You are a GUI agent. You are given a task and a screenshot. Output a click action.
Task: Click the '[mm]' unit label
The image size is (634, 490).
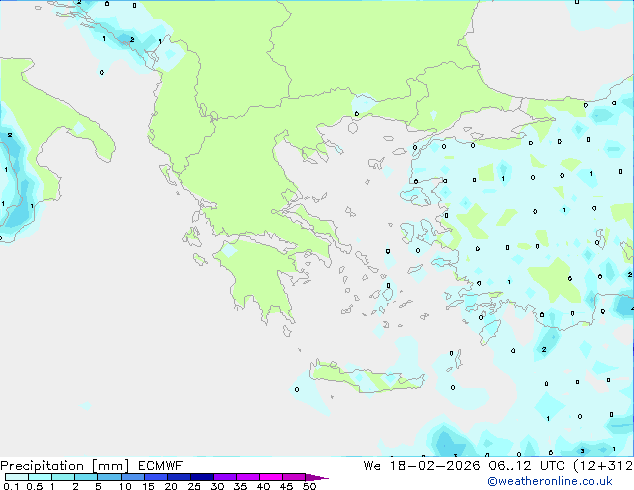pyautogui.click(x=110, y=466)
